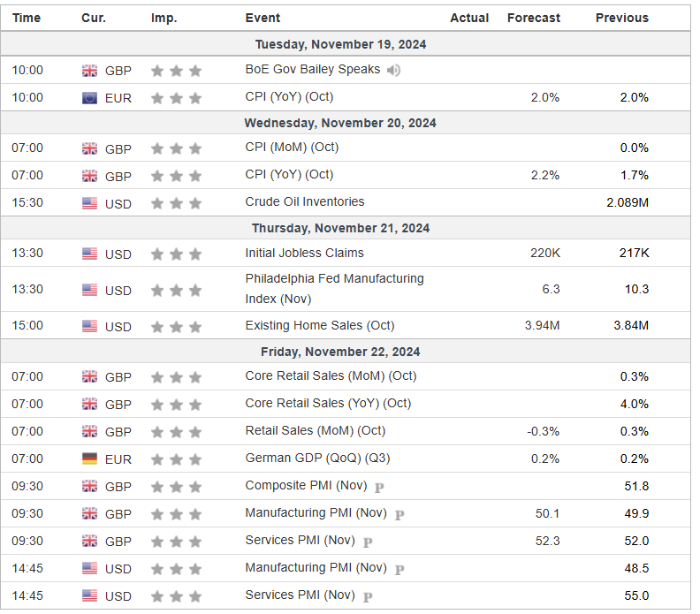The image size is (700, 614).
Task: Click the Previous column header
Action: point(621,18)
